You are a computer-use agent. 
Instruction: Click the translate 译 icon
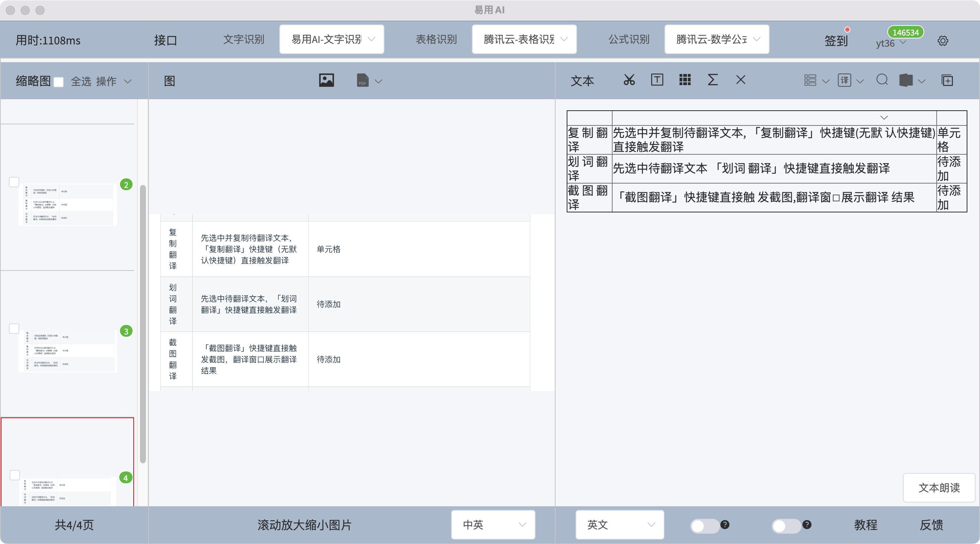click(844, 80)
